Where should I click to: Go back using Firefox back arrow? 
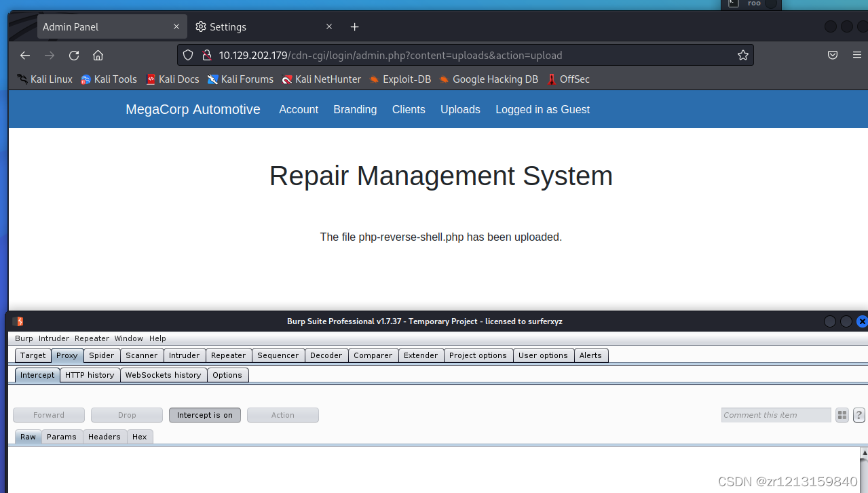25,56
